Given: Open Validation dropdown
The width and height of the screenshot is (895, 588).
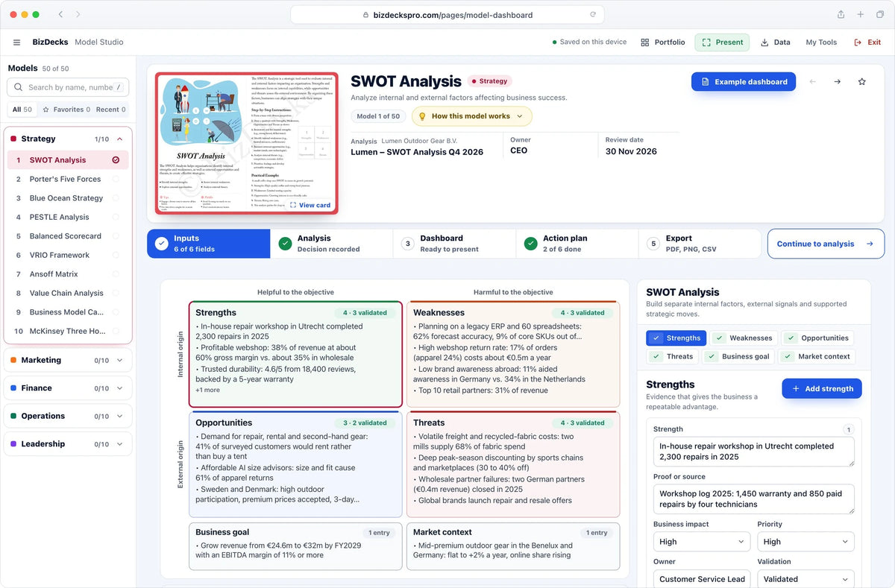Looking at the screenshot, I should [x=805, y=579].
